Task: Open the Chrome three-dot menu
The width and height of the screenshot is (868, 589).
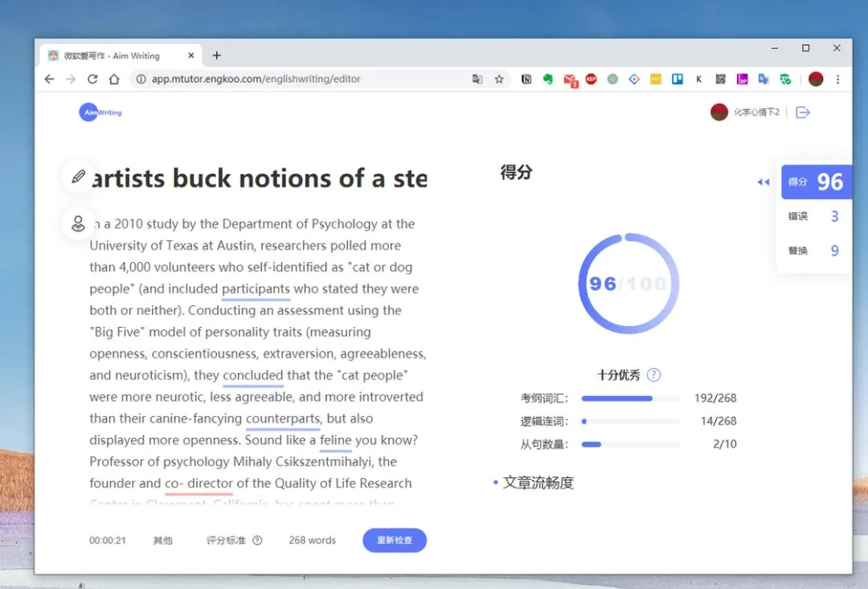Action: tap(838, 80)
